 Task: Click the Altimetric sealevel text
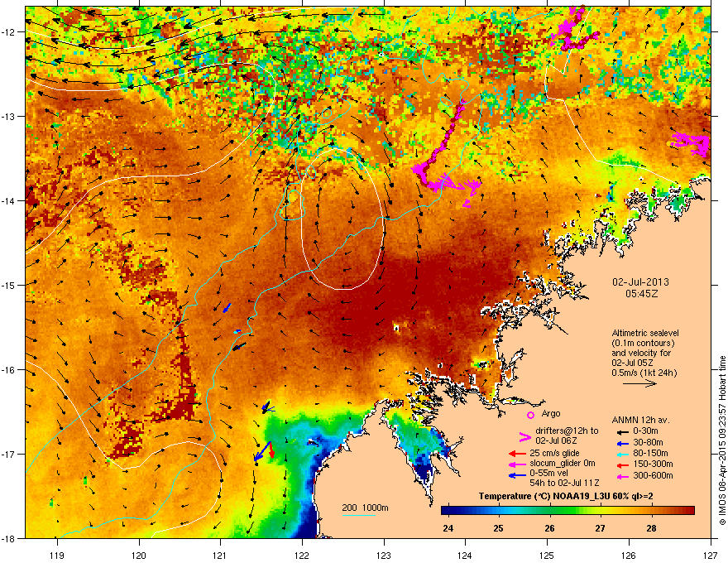645,333
